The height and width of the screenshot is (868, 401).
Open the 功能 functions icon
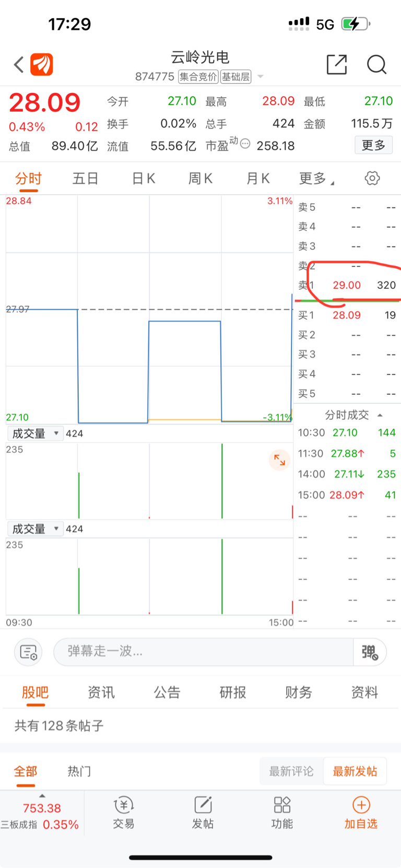(x=282, y=813)
